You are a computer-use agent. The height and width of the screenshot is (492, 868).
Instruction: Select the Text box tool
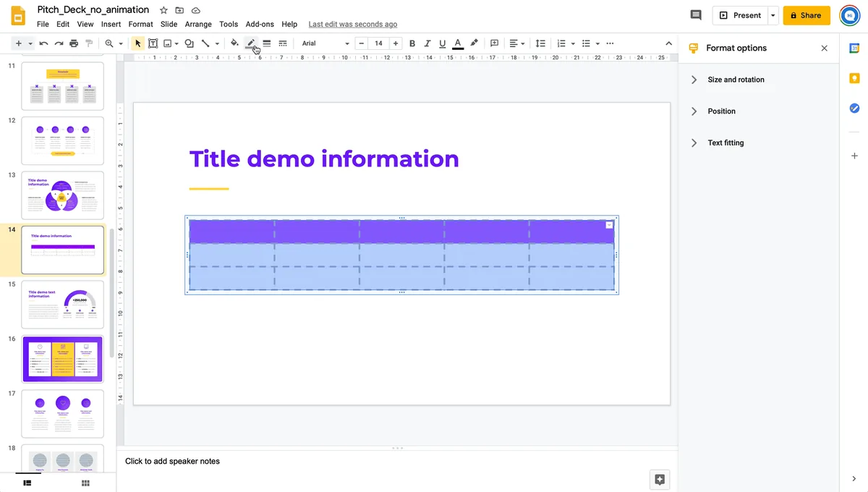153,43
